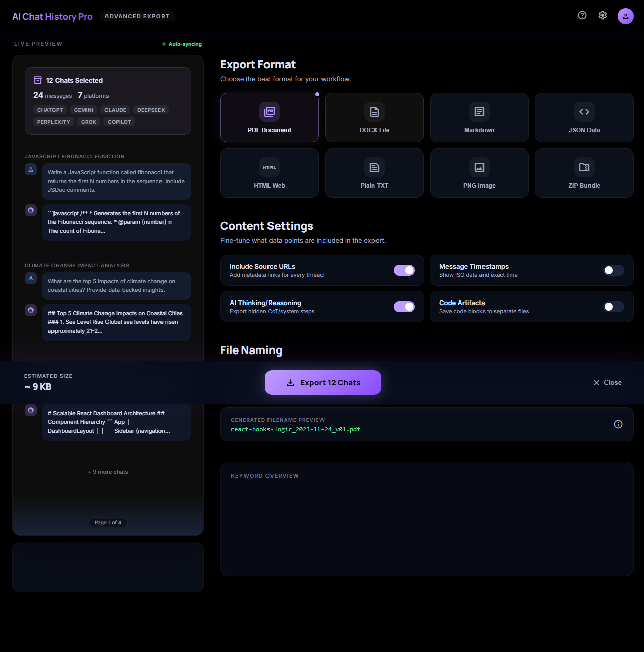Click bot icon beside Top 5 Climate reply
Viewport: 644px width, 652px height.
(x=31, y=310)
